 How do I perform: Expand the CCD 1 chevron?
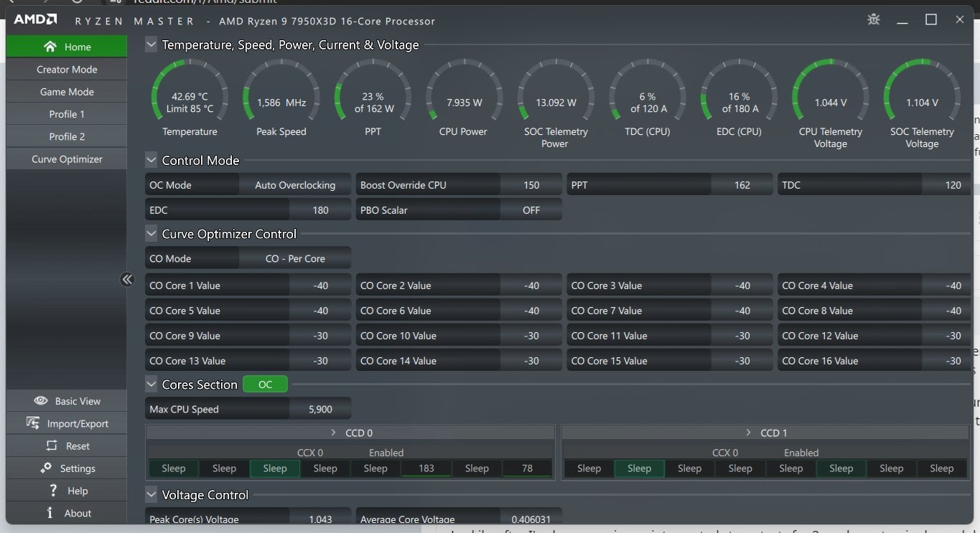(748, 433)
